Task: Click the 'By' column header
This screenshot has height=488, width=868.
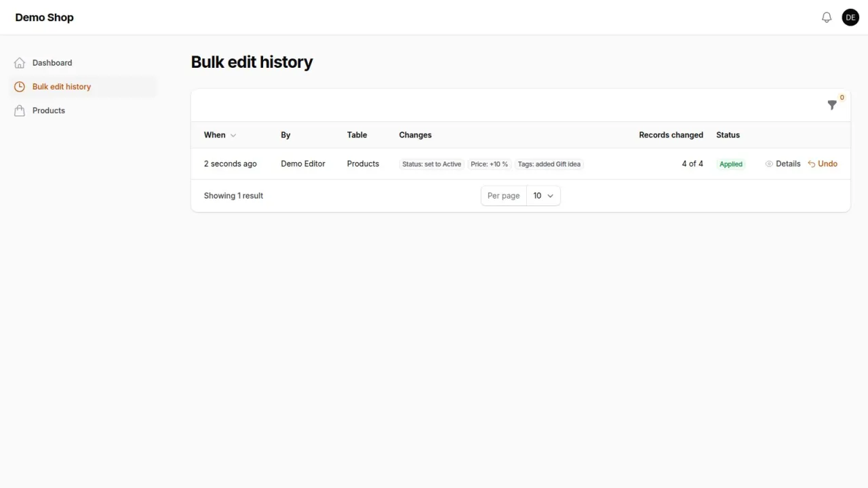Action: tap(285, 135)
